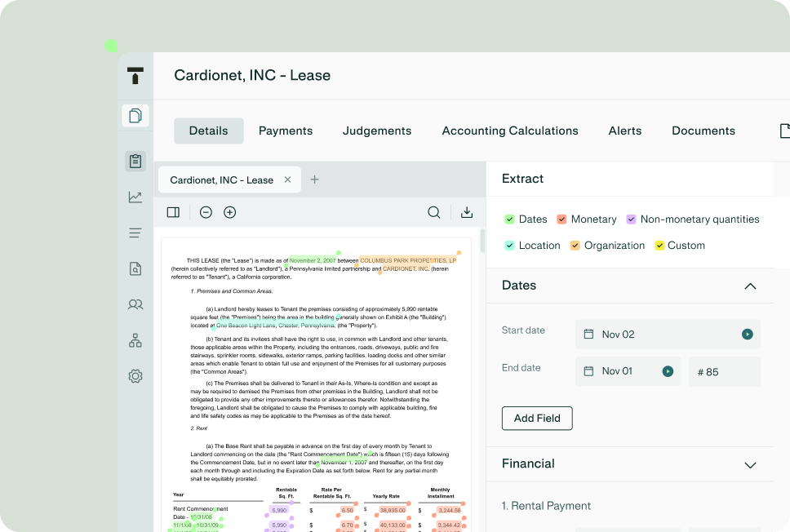This screenshot has width=790, height=532.
Task: Zoom out with the minus circle icon
Action: pos(206,212)
